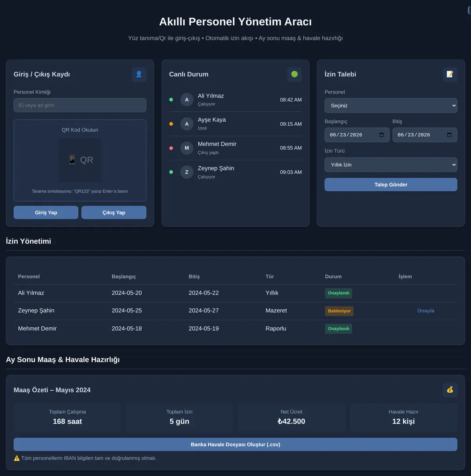Click the money bag icon in Maaş Özeti
The height and width of the screenshot is (476, 471).
[450, 390]
